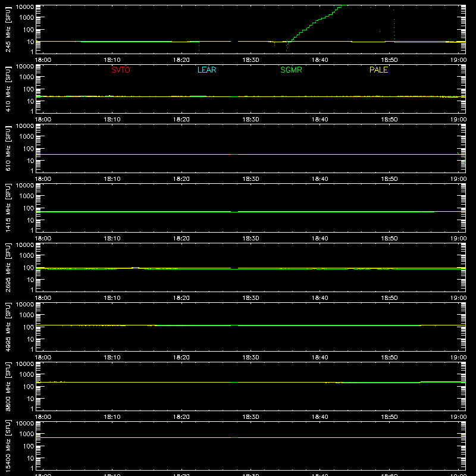Select the 2695 MHz [SFU] axis title
This screenshot has width=476, height=476.
click(8, 268)
